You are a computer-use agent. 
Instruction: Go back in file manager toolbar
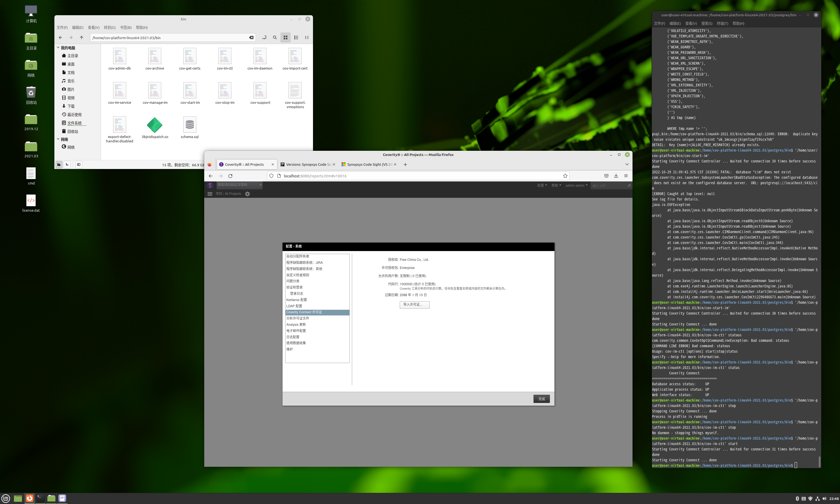coord(60,38)
